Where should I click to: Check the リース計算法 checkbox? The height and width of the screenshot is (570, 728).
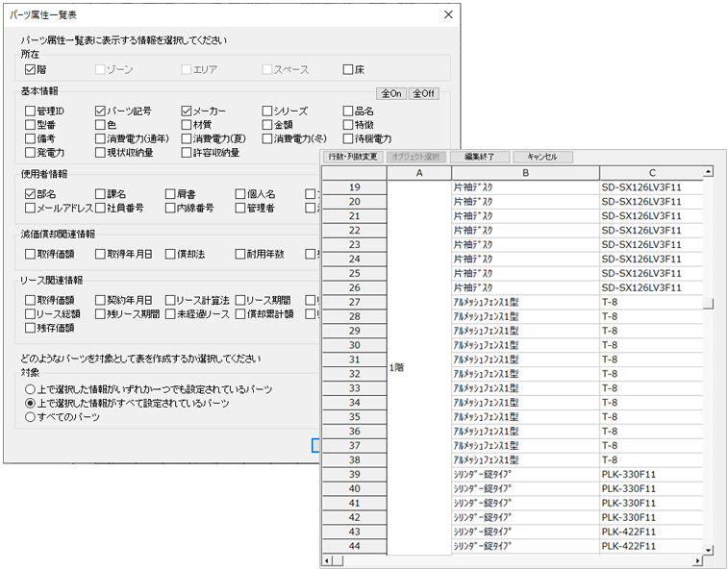170,300
